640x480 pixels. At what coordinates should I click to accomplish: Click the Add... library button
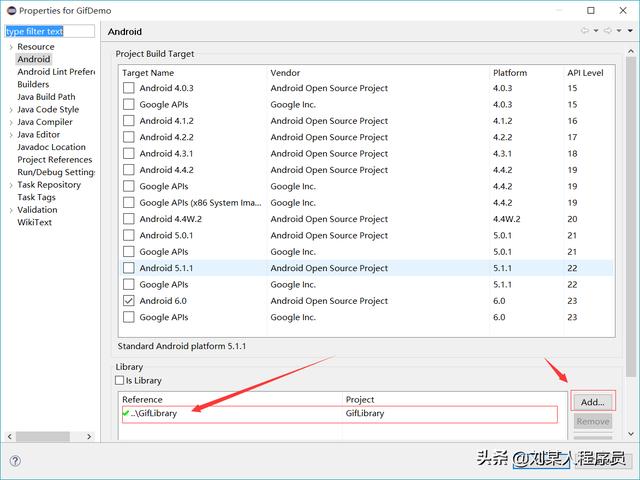point(593,402)
